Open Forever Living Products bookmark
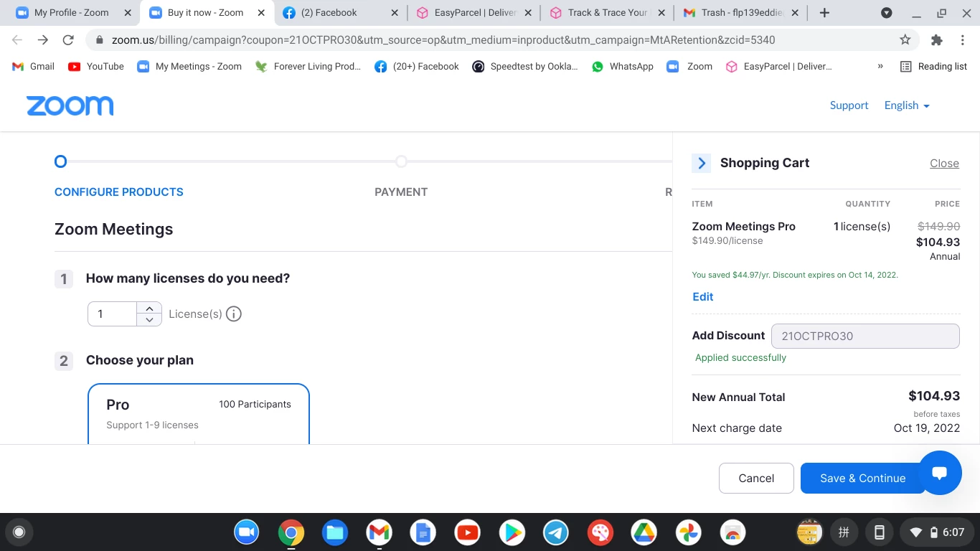Viewport: 980px width, 551px height. (x=308, y=66)
